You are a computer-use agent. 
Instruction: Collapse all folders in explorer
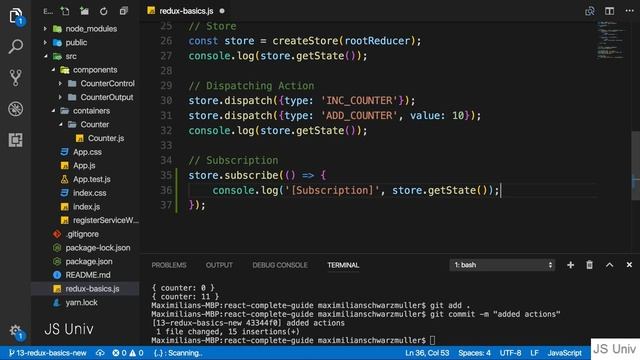pos(123,11)
